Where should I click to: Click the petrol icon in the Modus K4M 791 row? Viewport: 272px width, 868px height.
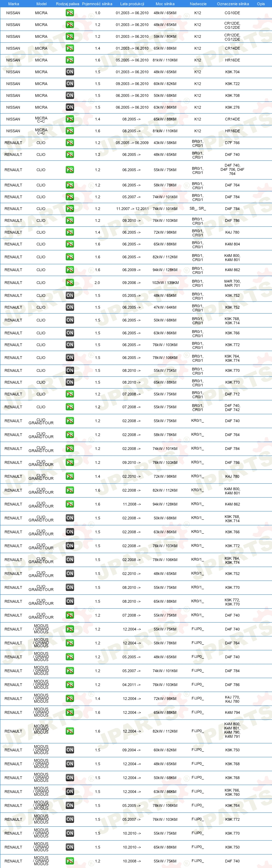(70, 731)
